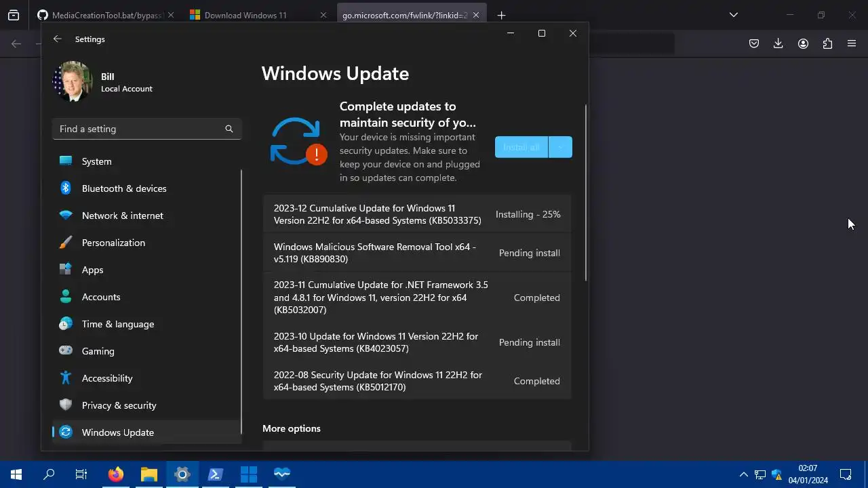Select the Time & language globe icon
This screenshot has height=488, width=868.
tap(66, 324)
